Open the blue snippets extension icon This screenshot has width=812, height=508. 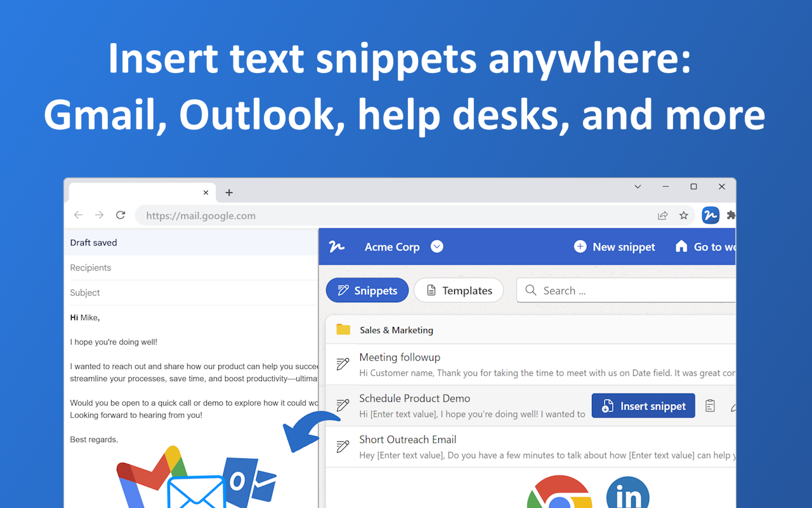click(710, 215)
